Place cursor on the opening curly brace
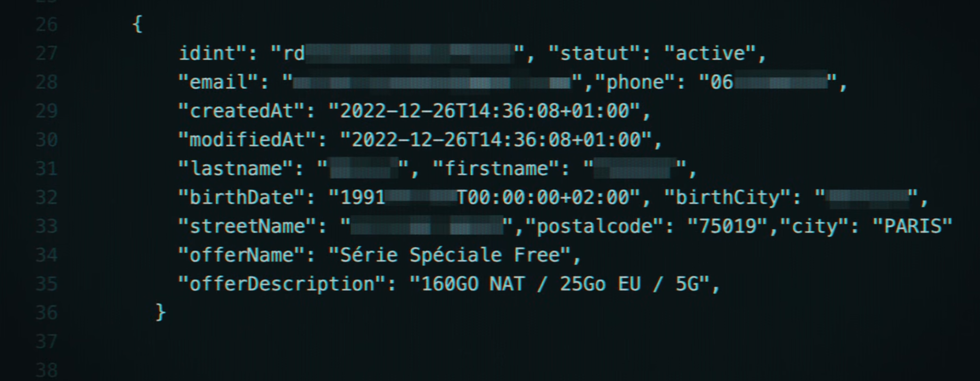 click(x=137, y=24)
